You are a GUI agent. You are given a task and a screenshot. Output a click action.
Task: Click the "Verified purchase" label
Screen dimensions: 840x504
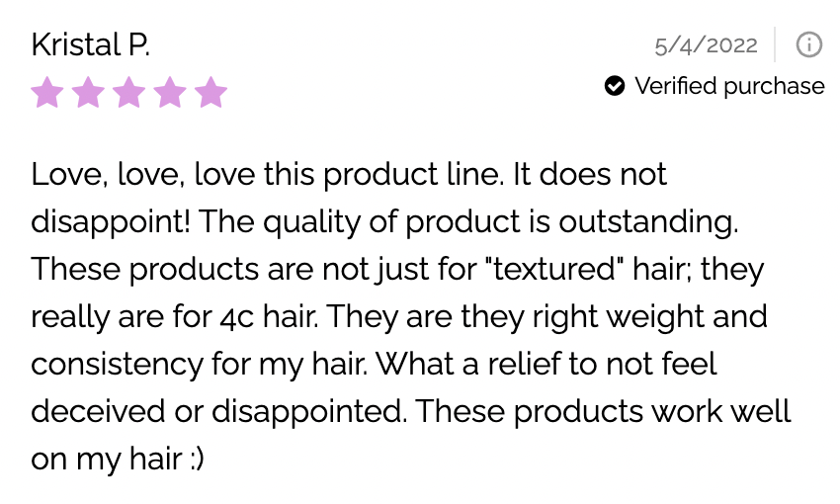(x=729, y=87)
